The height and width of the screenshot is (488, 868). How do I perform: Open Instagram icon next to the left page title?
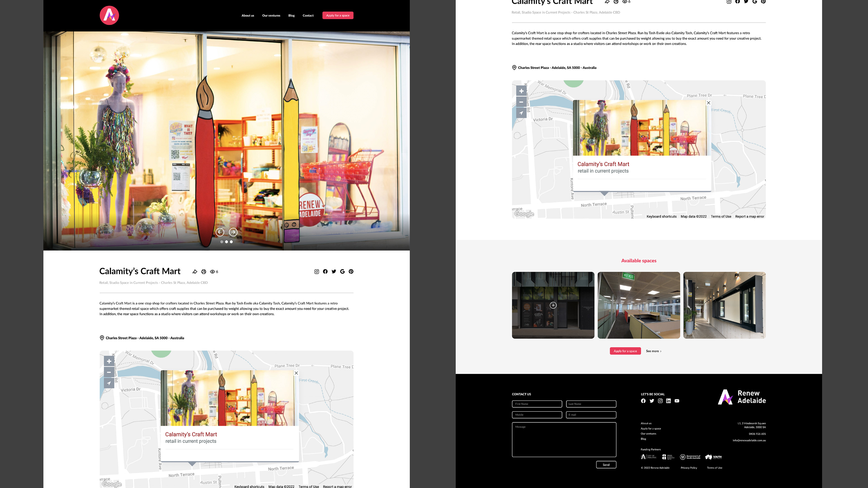click(x=316, y=271)
